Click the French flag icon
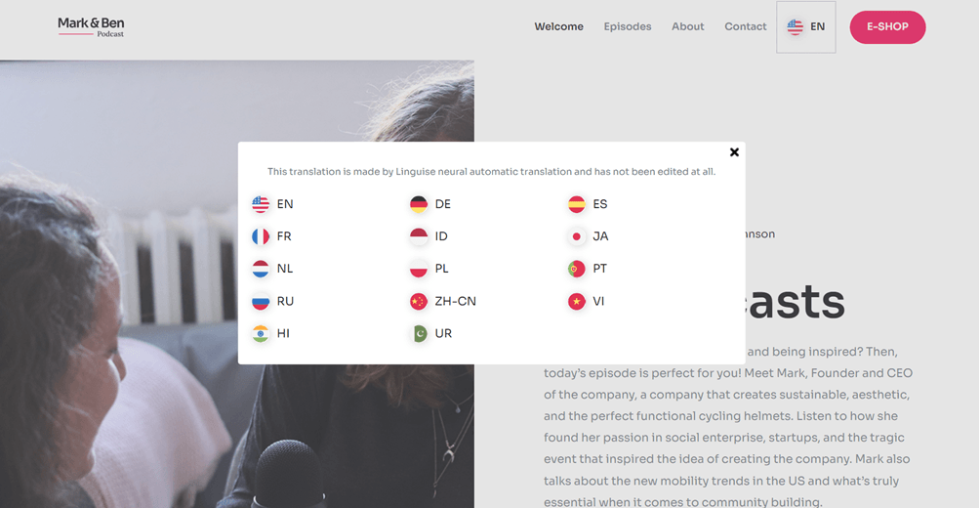Screen dimensions: 980x508 (261, 236)
